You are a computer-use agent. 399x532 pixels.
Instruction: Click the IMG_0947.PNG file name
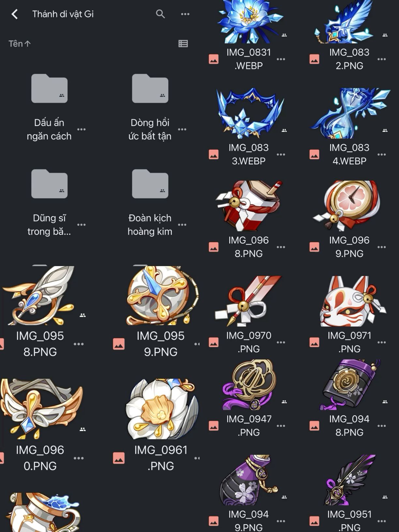point(249,425)
